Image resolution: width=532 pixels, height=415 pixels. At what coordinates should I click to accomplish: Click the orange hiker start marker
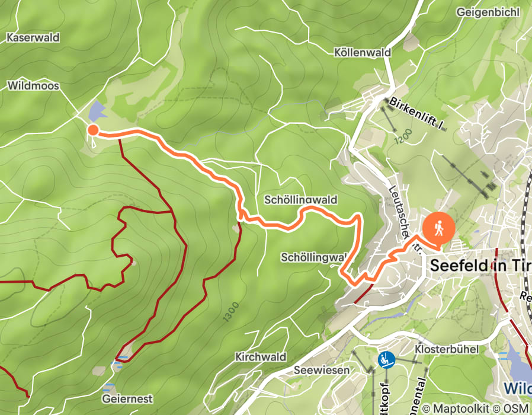[x=439, y=229]
